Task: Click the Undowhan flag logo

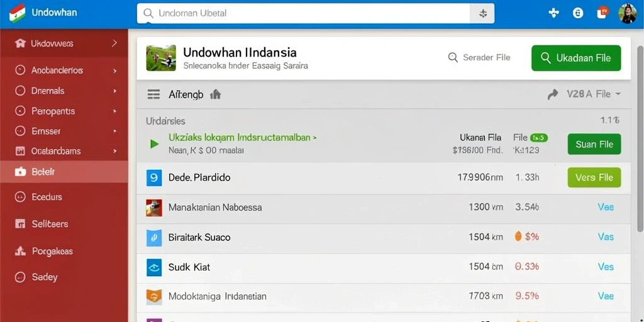Action: [17, 13]
